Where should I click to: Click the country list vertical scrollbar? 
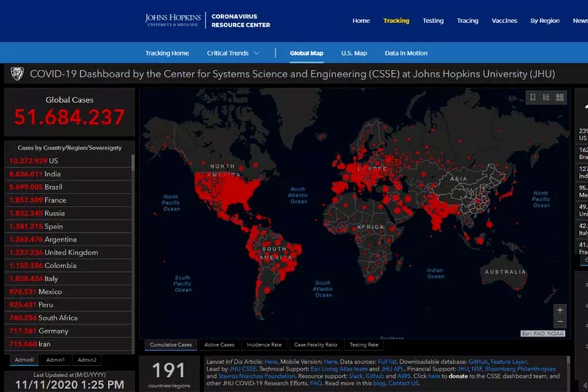coord(134,245)
